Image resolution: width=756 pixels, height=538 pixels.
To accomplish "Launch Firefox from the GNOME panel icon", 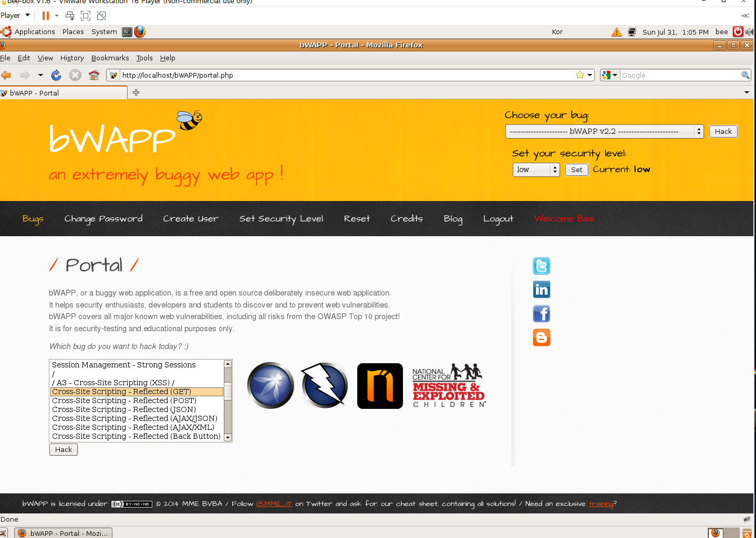I will (x=140, y=32).
